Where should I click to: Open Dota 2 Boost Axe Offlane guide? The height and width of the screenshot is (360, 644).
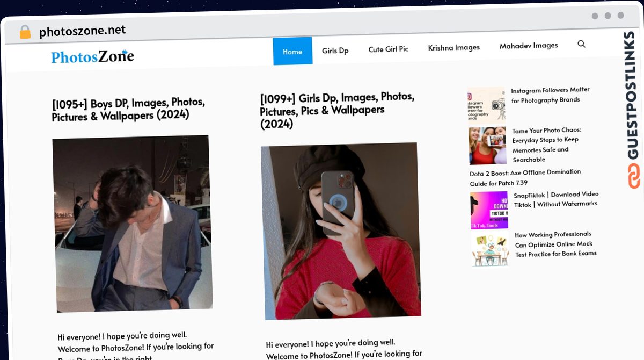tap(525, 177)
